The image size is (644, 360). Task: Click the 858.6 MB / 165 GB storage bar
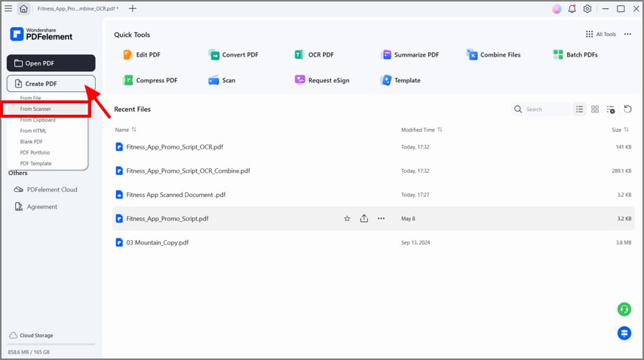pos(51,344)
